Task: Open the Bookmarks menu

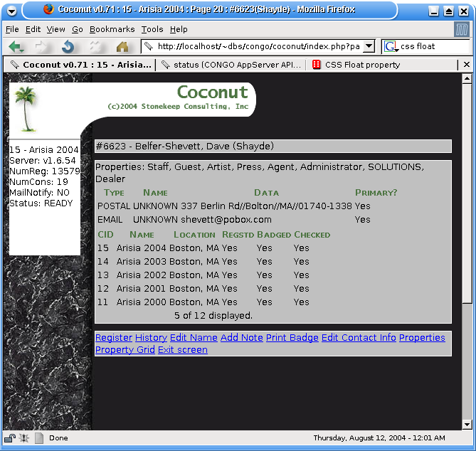Action: point(112,29)
